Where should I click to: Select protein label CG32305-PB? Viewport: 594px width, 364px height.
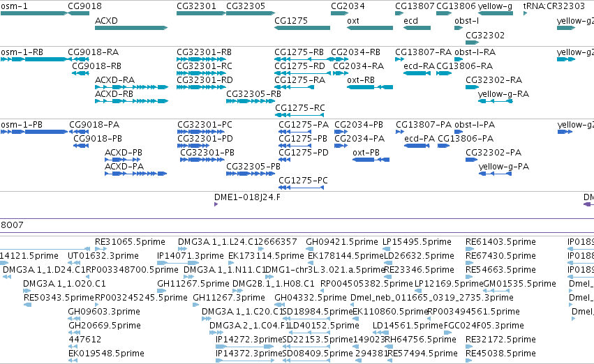(253, 167)
